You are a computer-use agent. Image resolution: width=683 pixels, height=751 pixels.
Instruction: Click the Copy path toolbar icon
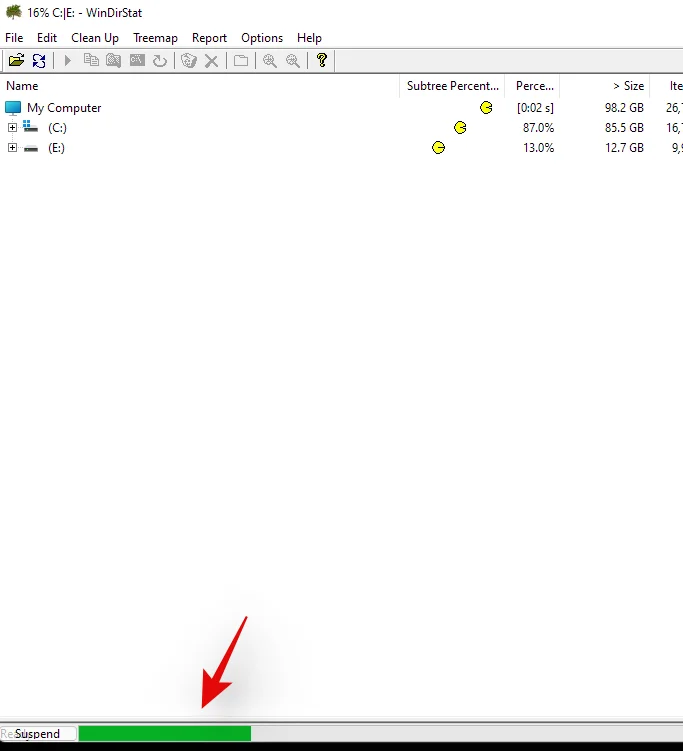coord(91,61)
